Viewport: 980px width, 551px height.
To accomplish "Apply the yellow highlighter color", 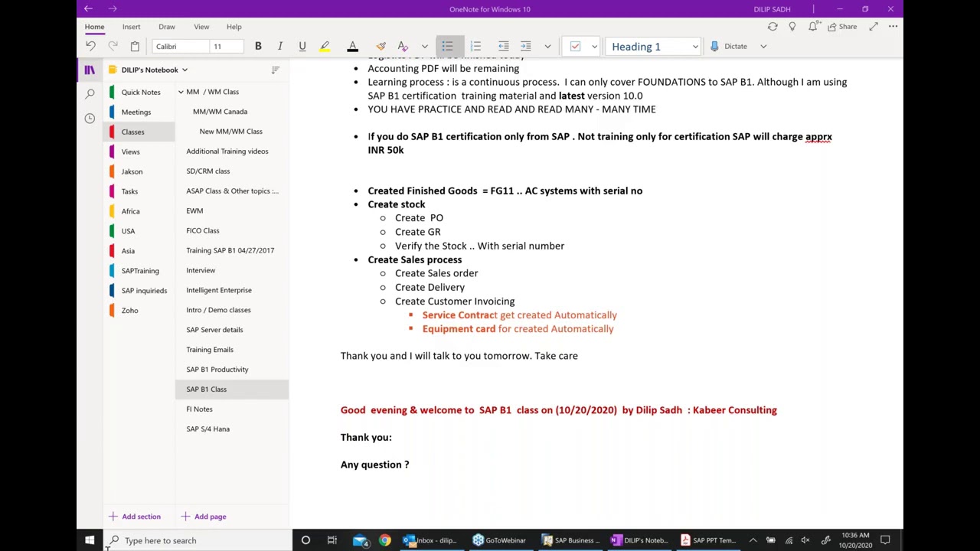I will pos(325,47).
